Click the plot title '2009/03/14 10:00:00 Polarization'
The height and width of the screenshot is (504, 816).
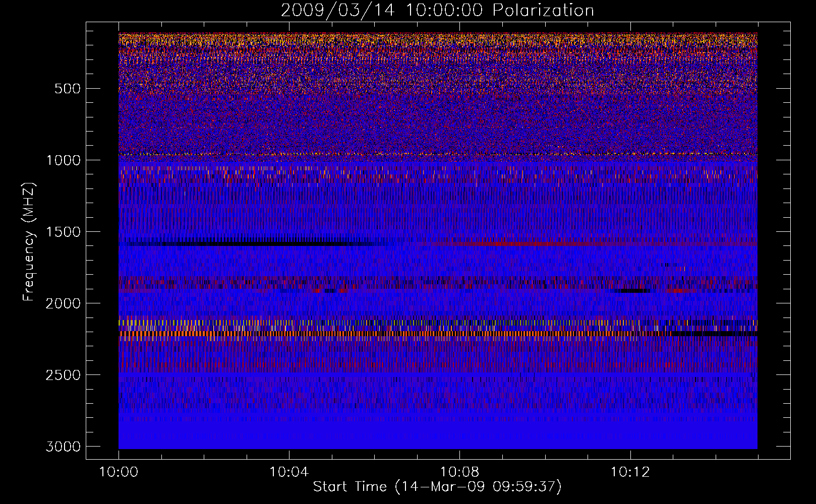[437, 10]
